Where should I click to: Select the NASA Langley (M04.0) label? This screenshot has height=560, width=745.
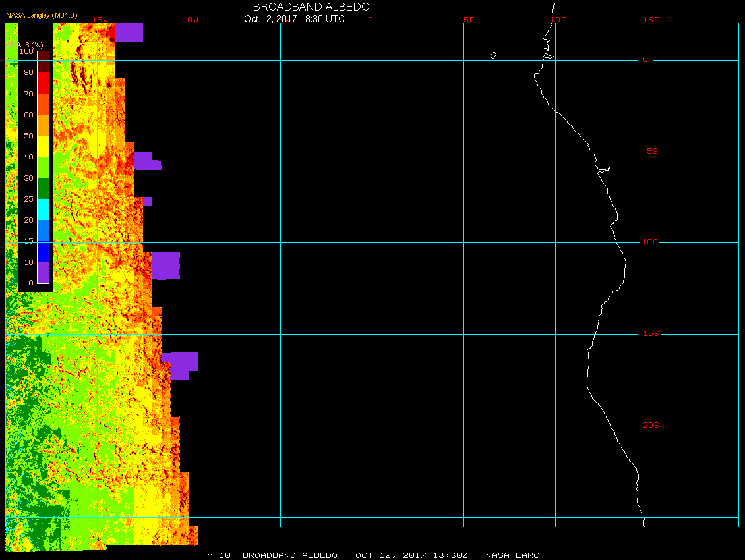(42, 15)
